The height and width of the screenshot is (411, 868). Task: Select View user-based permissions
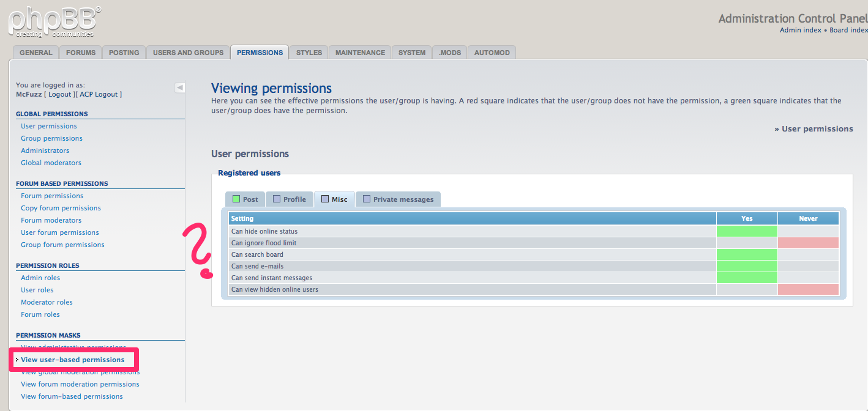pyautogui.click(x=73, y=360)
